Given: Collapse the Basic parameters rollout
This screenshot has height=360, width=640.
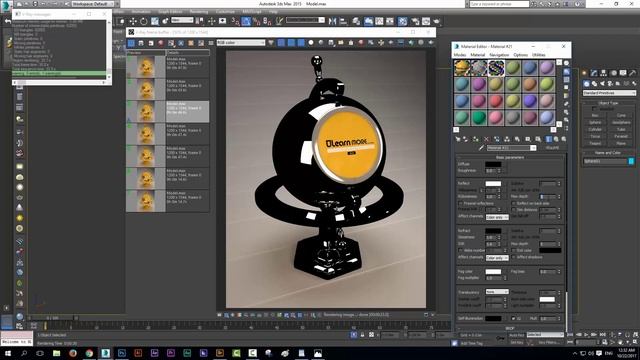Looking at the screenshot, I should click(x=510, y=157).
